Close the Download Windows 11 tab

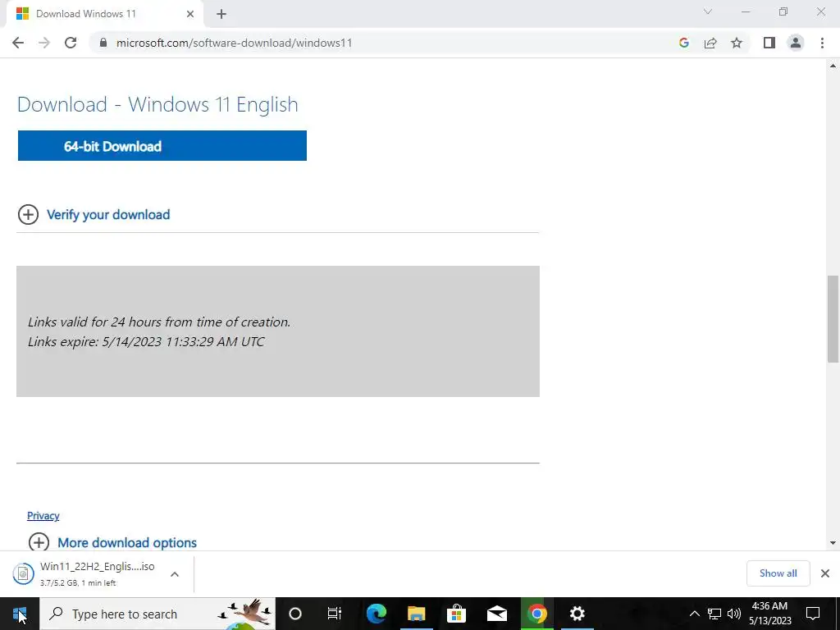click(x=190, y=14)
